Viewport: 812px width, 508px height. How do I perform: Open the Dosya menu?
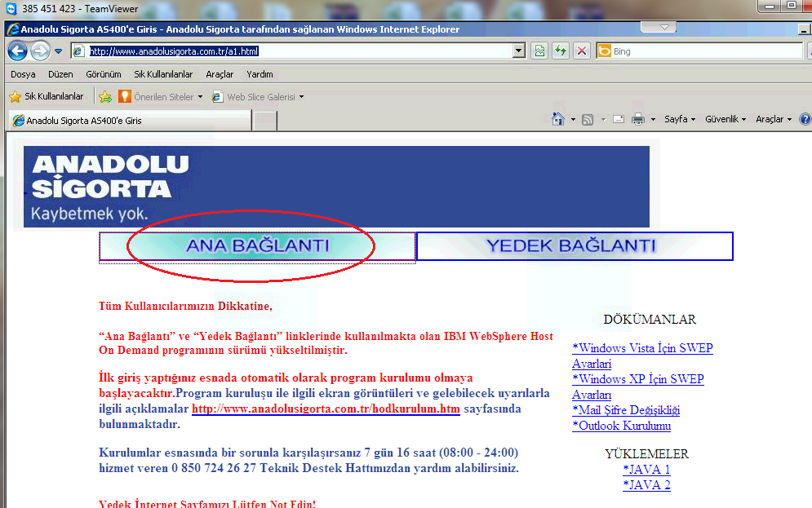tap(23, 74)
